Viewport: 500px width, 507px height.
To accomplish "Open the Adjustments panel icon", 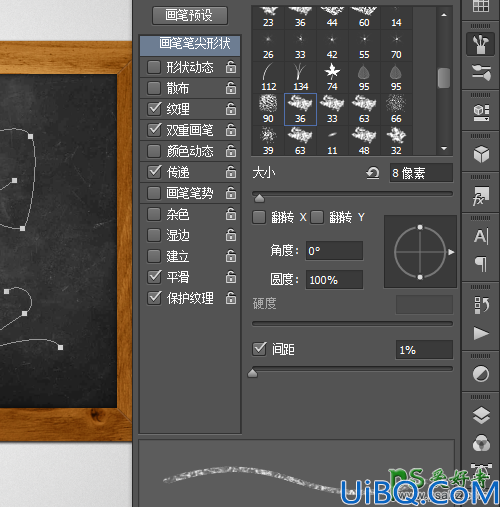I will (481, 374).
